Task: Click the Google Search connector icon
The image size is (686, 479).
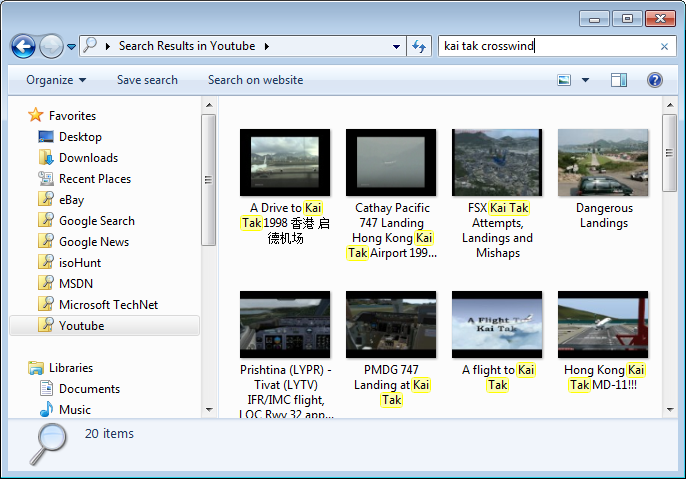Action: [46, 220]
